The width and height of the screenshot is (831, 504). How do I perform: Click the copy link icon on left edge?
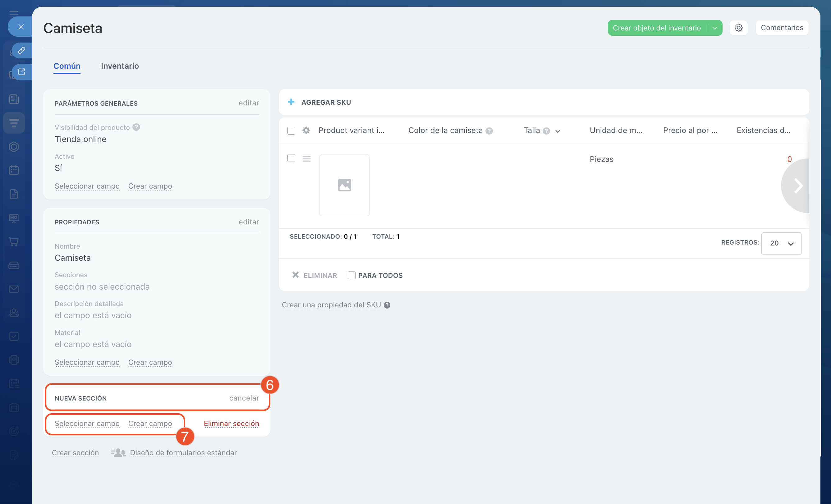21,51
